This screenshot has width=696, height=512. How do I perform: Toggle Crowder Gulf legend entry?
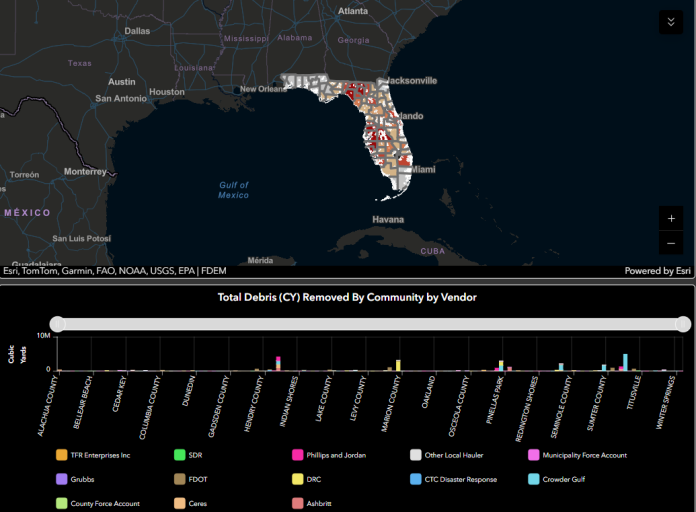[x=534, y=479]
